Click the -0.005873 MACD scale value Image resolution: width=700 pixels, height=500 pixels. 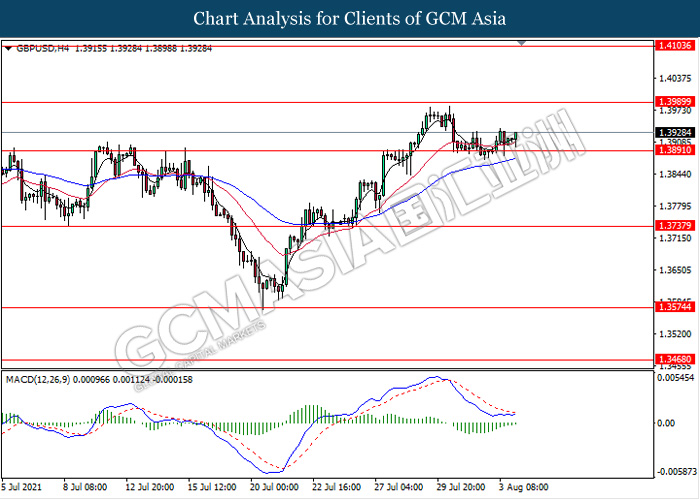pyautogui.click(x=676, y=472)
